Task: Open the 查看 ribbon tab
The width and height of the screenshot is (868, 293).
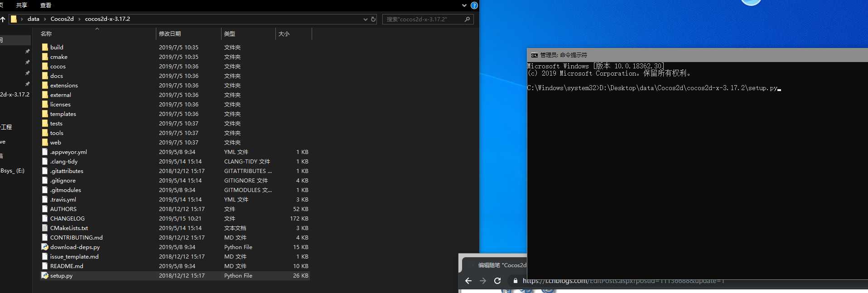Action: 46,5
